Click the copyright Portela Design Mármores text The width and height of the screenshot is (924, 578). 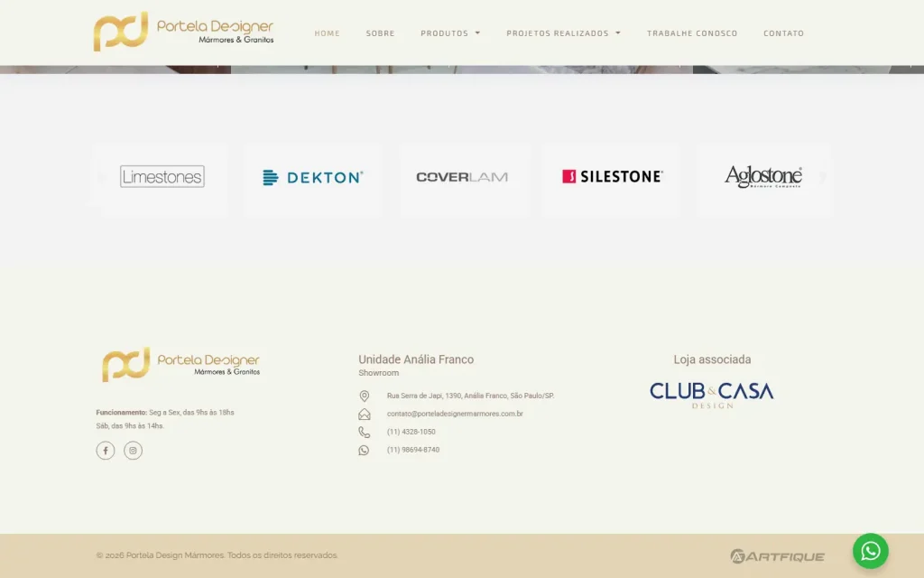click(x=217, y=555)
